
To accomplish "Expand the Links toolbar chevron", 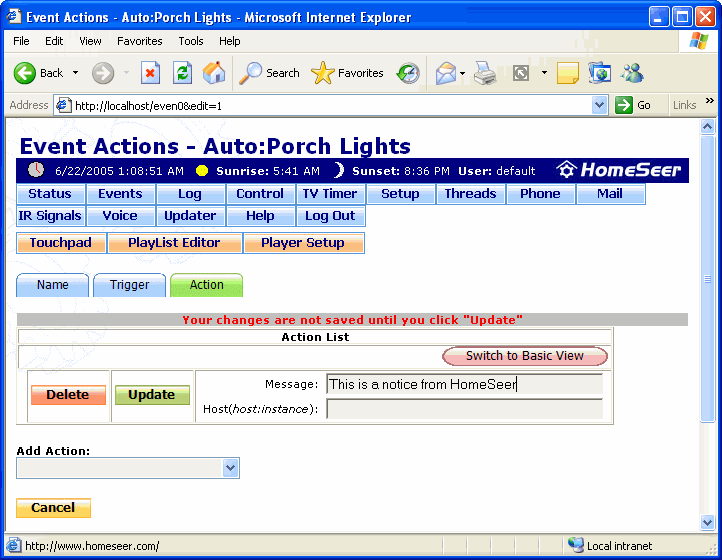I will (710, 100).
